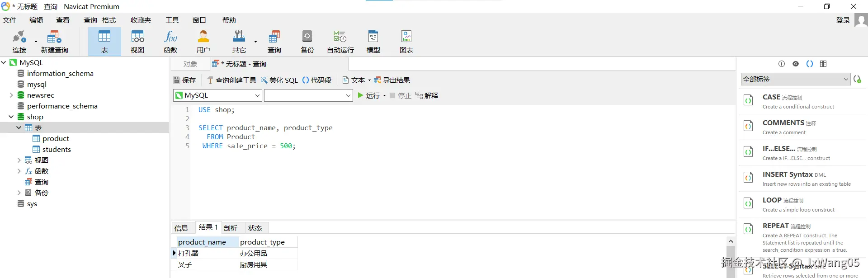Click the user avatar icon next to 登录
Screen dimensions: 868x278
pos(861,20)
